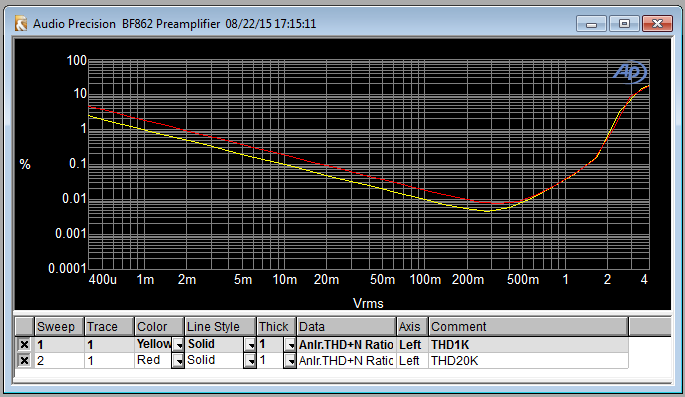Click the Yellow color cell
Viewport: 685px width, 397px height.
click(x=153, y=345)
